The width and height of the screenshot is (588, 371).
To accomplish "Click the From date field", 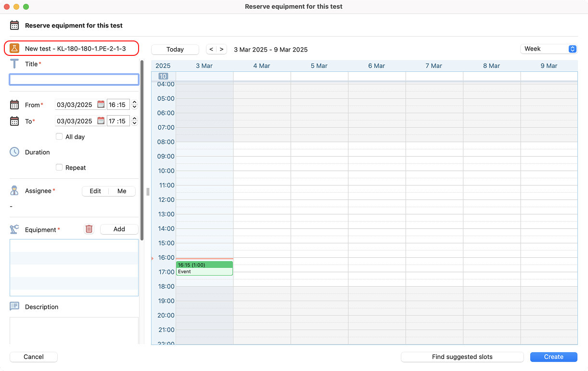I will pos(76,105).
